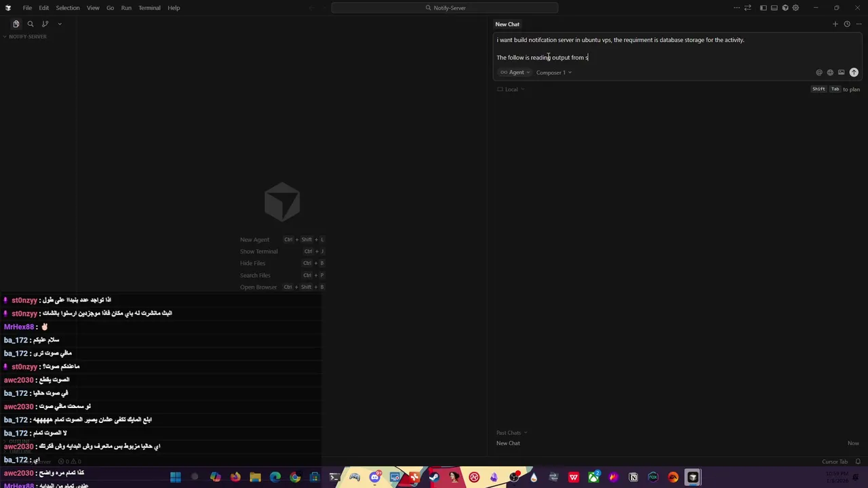Toggle the bottom panel layout icon
Screen dimensions: 868x488
tap(774, 7)
